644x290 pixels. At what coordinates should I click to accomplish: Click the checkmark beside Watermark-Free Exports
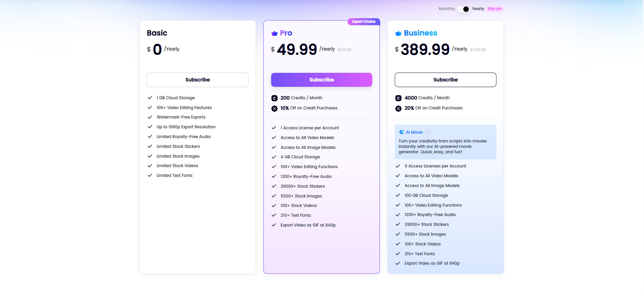[x=150, y=117]
